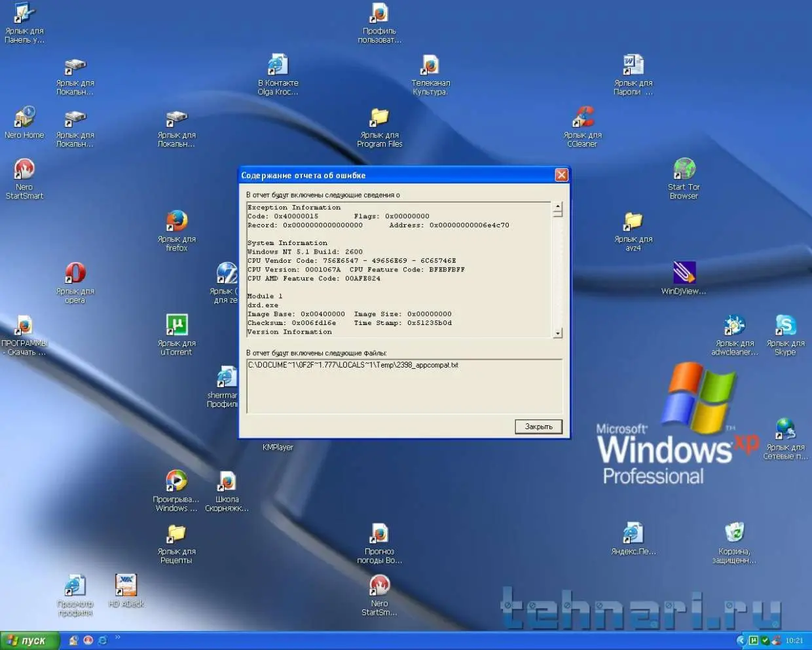This screenshot has width=812, height=650.
Task: Select the Ярлык для Сетевые п... desktop icon
Action: click(785, 438)
